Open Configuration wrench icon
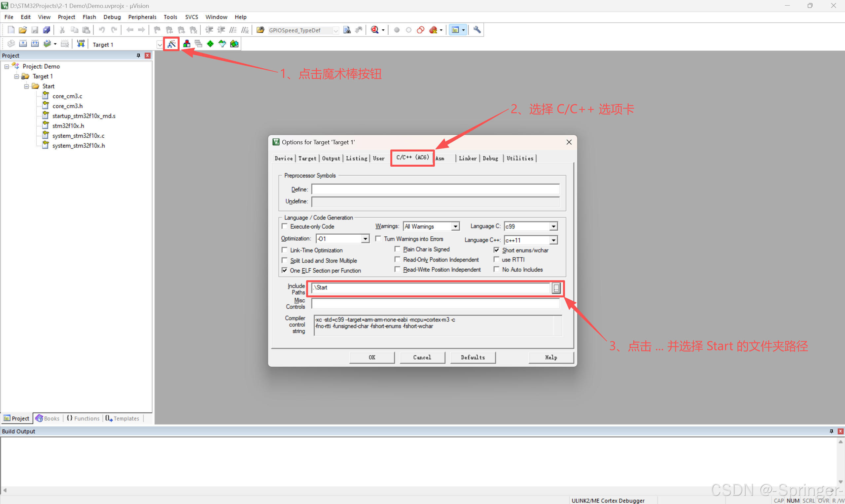Image resolution: width=845 pixels, height=504 pixels. pyautogui.click(x=477, y=30)
